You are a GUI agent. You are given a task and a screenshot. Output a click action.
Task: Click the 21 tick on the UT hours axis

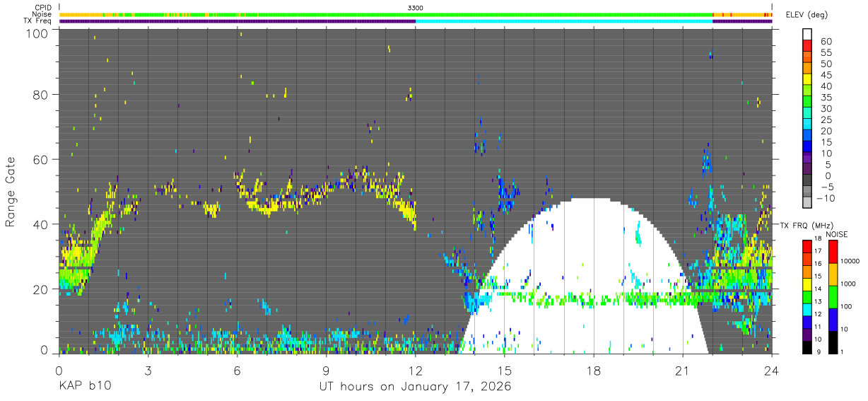click(x=683, y=370)
